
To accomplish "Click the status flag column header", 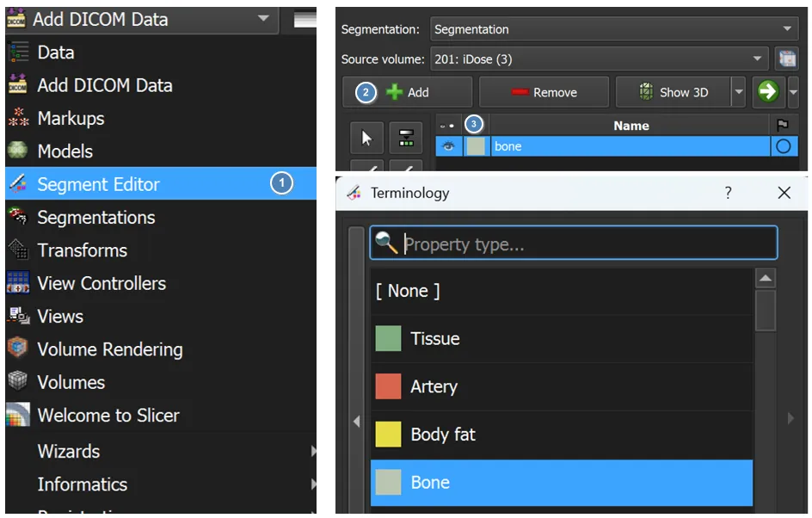I will click(783, 125).
